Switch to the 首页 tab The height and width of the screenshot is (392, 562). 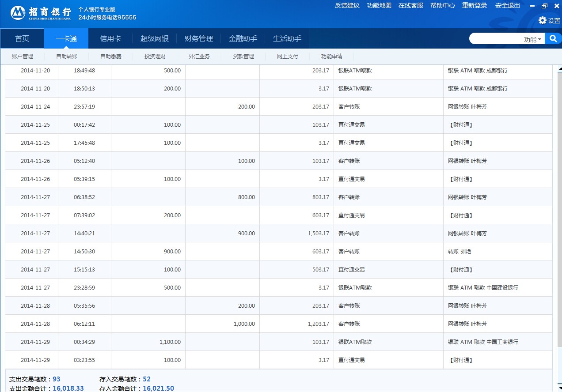(x=22, y=38)
